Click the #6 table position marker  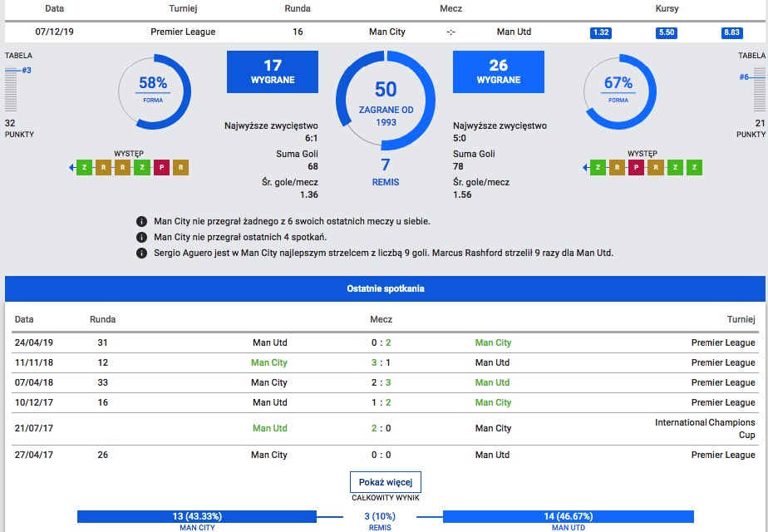coord(745,76)
